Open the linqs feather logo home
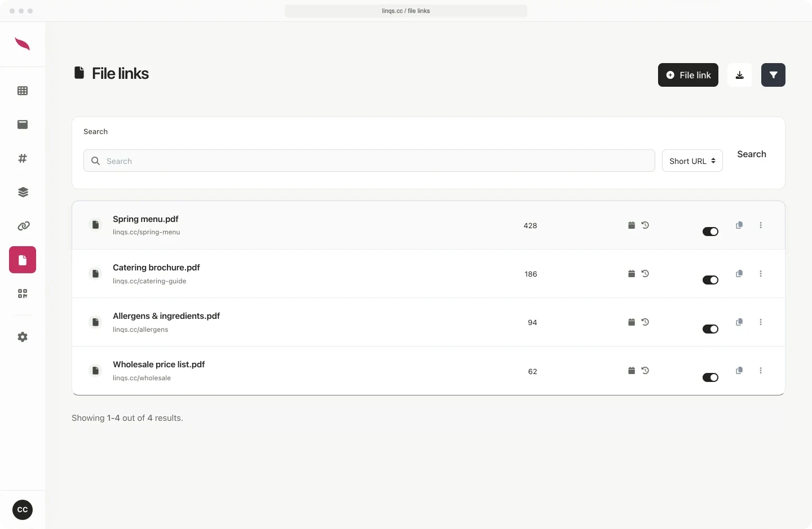Screen dimensions: 812x529 click(x=22, y=44)
